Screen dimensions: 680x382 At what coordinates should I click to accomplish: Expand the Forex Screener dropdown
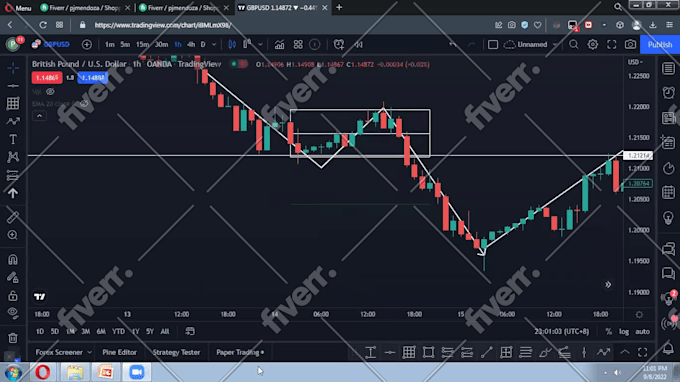pyautogui.click(x=89, y=352)
